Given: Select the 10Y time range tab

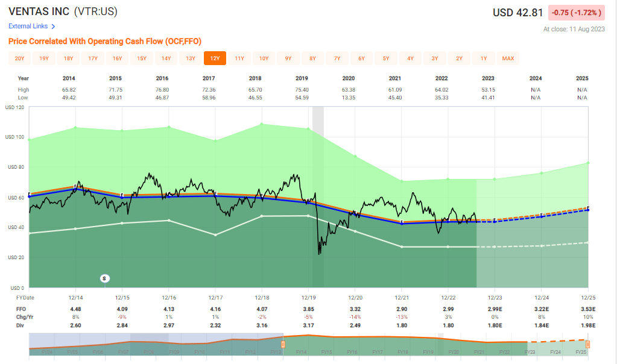Looking at the screenshot, I should 264,58.
